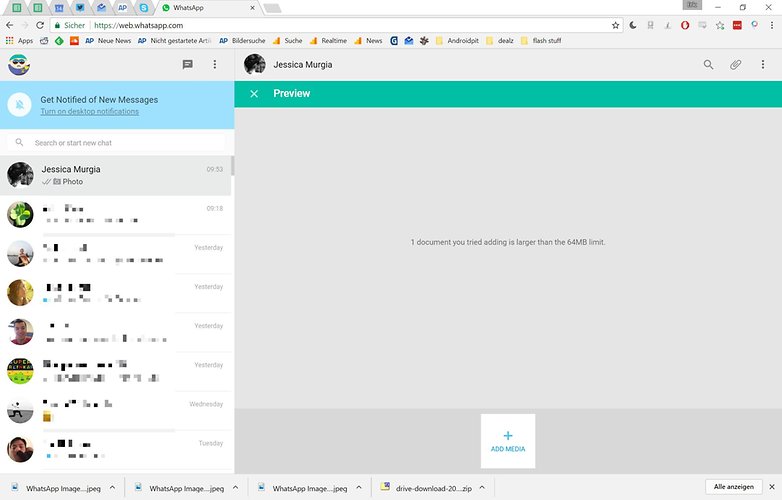The height and width of the screenshot is (500, 782).
Task: Open flash stuff bookmarks folder
Action: click(x=541, y=41)
